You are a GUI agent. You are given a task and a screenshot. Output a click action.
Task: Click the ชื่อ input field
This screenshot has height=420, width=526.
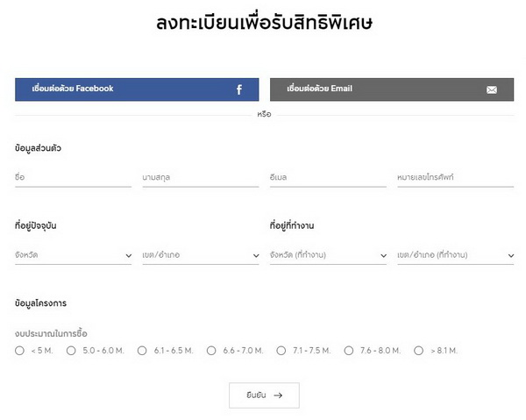point(73,178)
